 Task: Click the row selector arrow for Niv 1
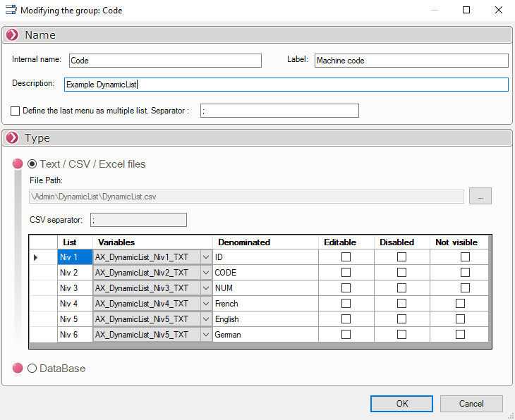pyautogui.click(x=36, y=258)
